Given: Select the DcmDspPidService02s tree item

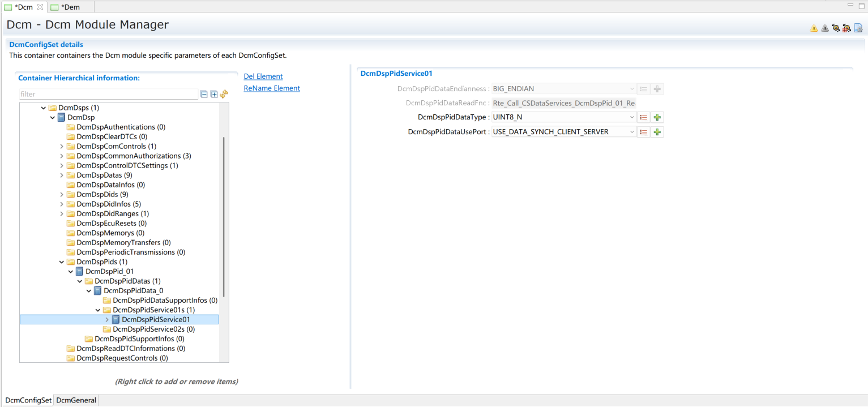Looking at the screenshot, I should point(153,329).
